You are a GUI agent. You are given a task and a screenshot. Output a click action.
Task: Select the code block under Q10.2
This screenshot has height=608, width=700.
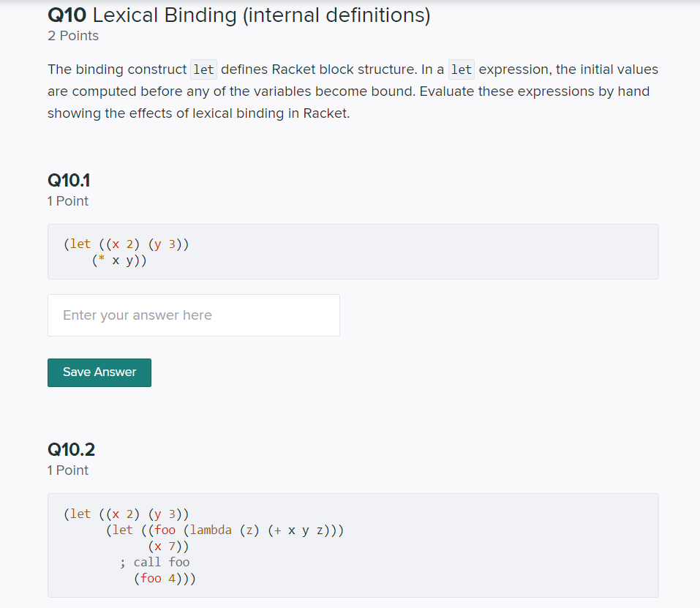(353, 545)
